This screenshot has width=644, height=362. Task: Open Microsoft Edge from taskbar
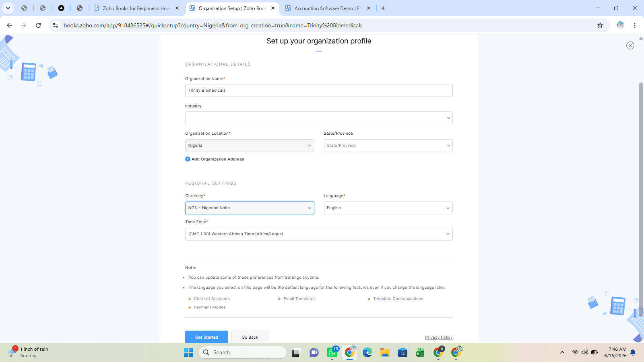click(367, 353)
